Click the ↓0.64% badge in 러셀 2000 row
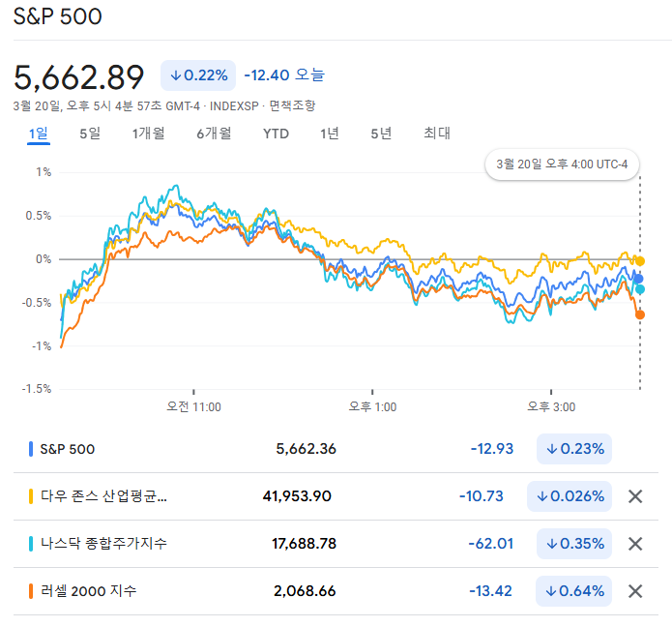672x627 pixels. (x=573, y=591)
